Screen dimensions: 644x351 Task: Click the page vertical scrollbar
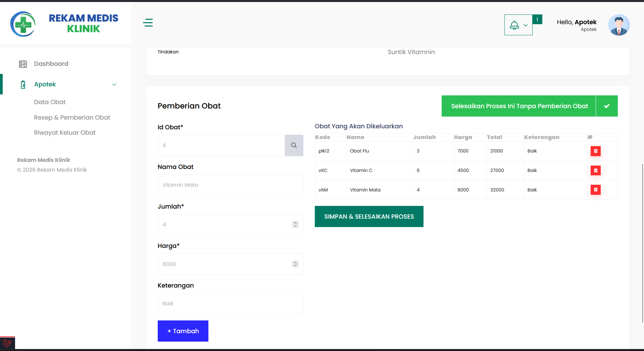[642, 243]
